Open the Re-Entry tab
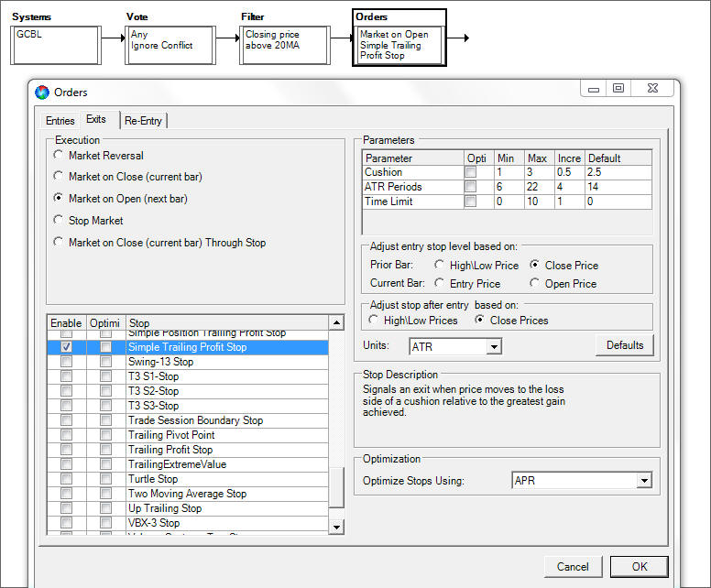Viewport: 711px width, 588px height. point(143,121)
